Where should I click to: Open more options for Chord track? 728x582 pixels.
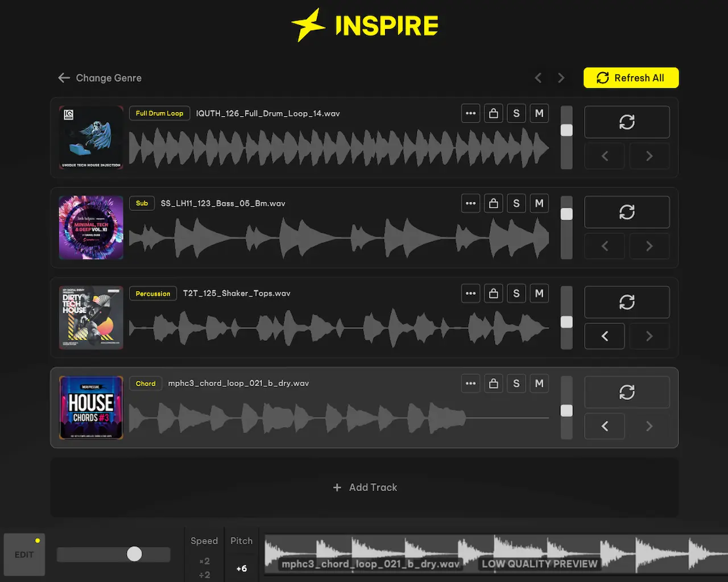click(x=470, y=383)
